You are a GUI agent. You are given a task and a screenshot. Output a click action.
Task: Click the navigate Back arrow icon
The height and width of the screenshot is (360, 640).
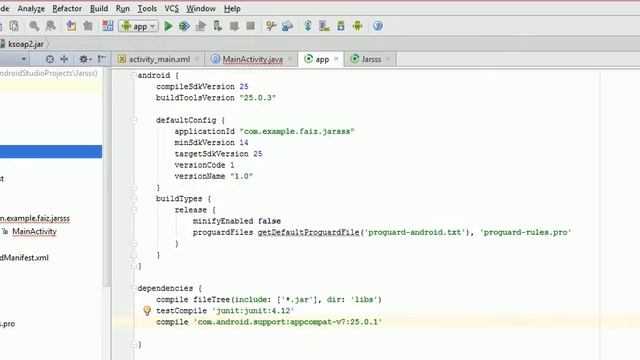point(71,26)
